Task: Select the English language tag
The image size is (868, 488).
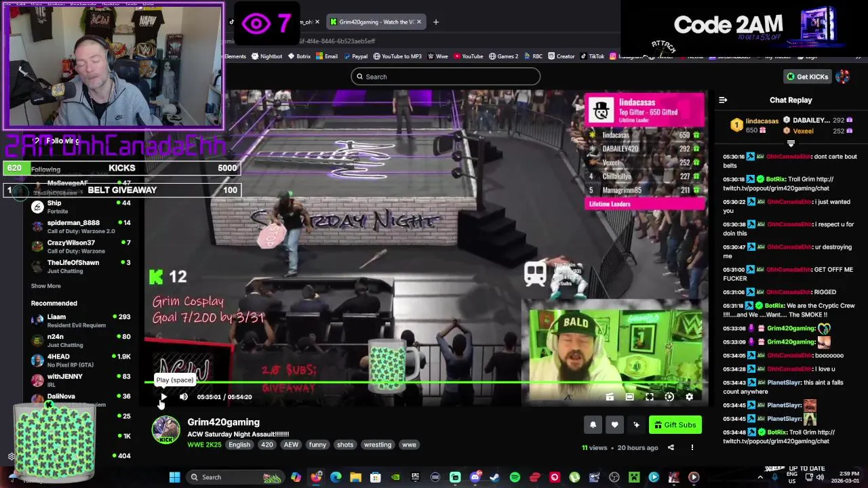Action: tap(239, 445)
